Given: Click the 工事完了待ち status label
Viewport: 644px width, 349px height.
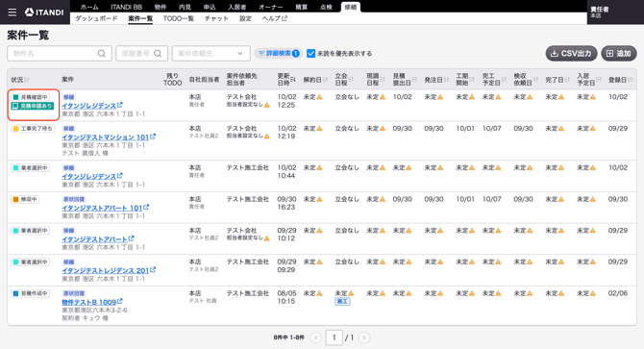Looking at the screenshot, I should click(33, 129).
